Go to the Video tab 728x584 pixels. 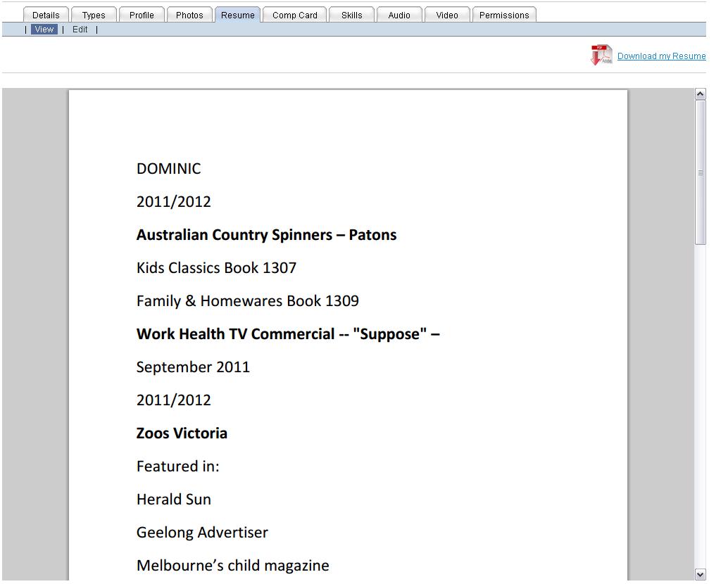(447, 15)
